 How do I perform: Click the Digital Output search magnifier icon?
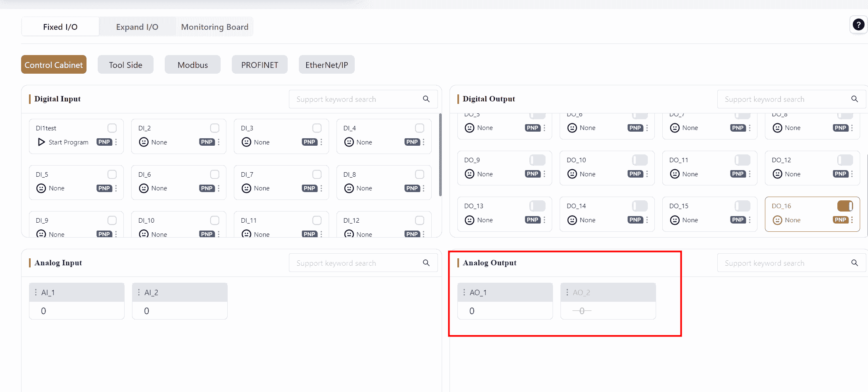click(x=854, y=99)
